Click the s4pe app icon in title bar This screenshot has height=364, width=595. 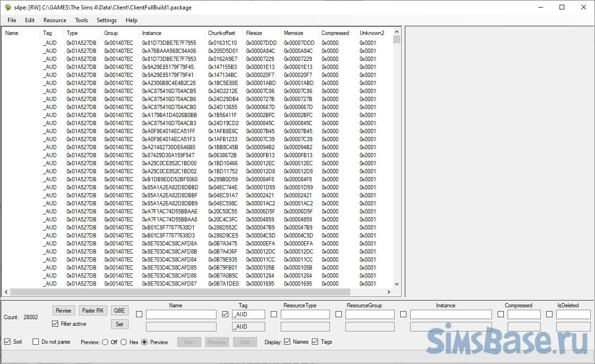pyautogui.click(x=8, y=8)
